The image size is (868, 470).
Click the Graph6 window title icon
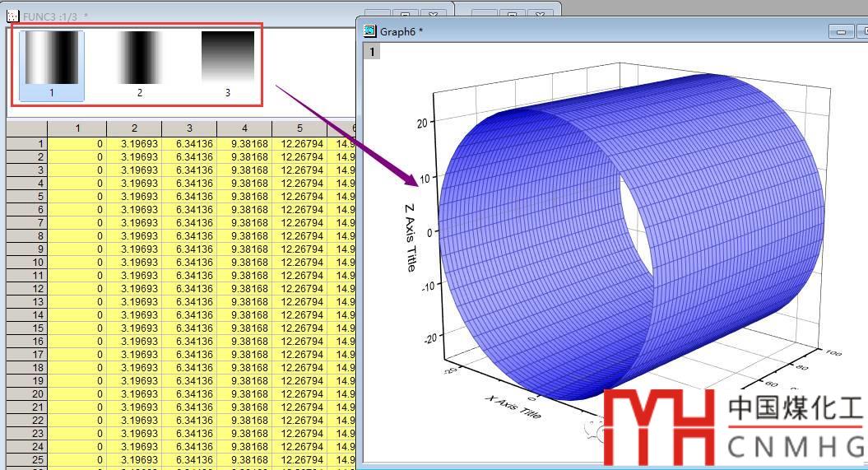[x=370, y=31]
